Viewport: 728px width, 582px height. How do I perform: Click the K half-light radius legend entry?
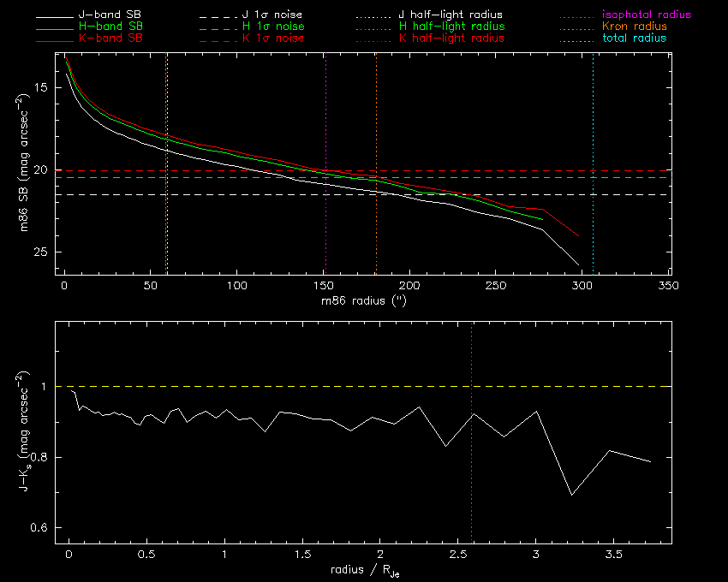[451, 39]
